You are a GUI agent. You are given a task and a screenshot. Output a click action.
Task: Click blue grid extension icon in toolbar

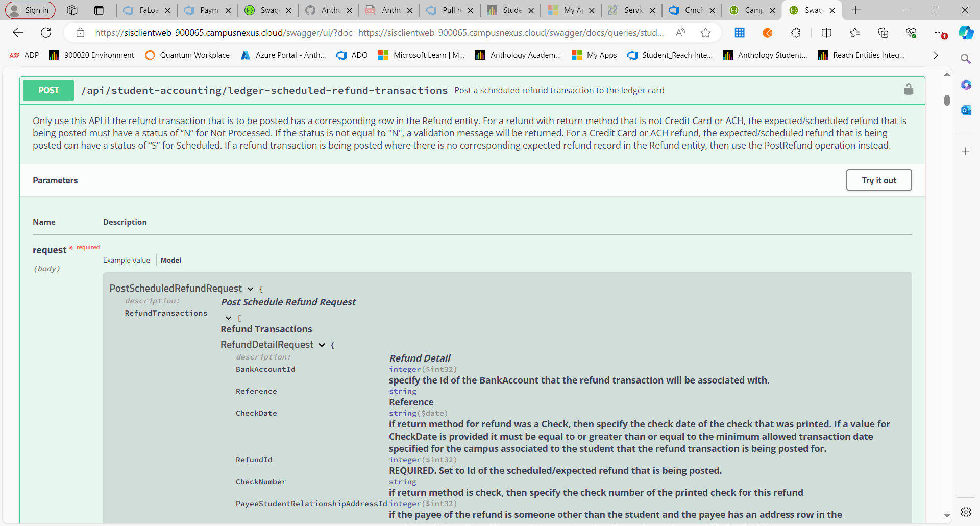point(739,33)
